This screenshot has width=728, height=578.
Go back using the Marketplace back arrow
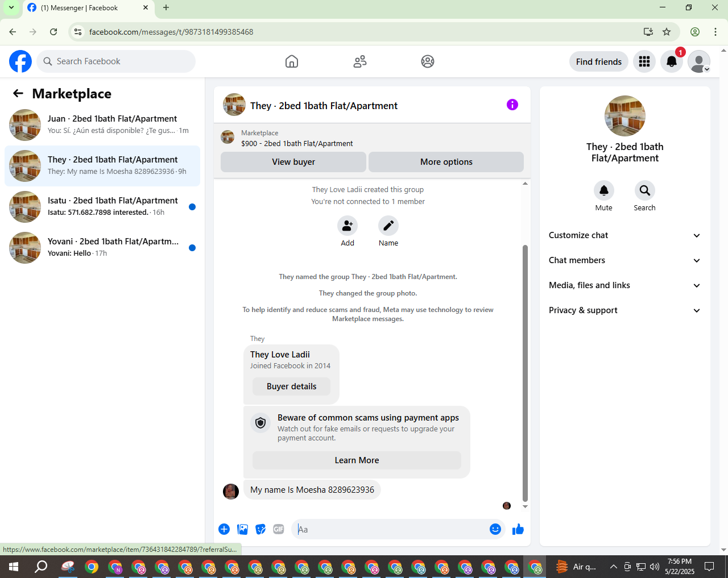(x=18, y=93)
